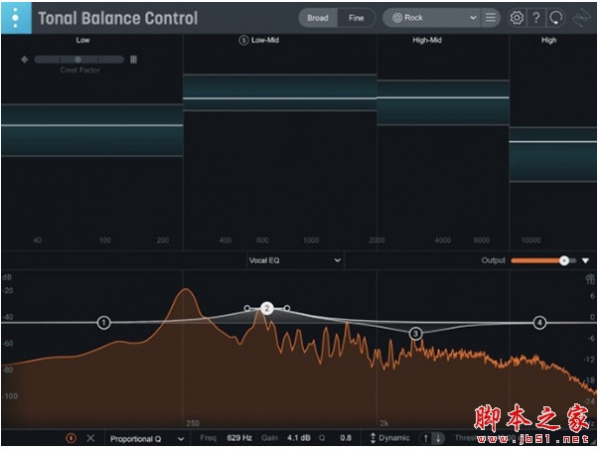Collapse the EQ panel with the triangle arrow
The height and width of the screenshot is (450, 600).
585,261
